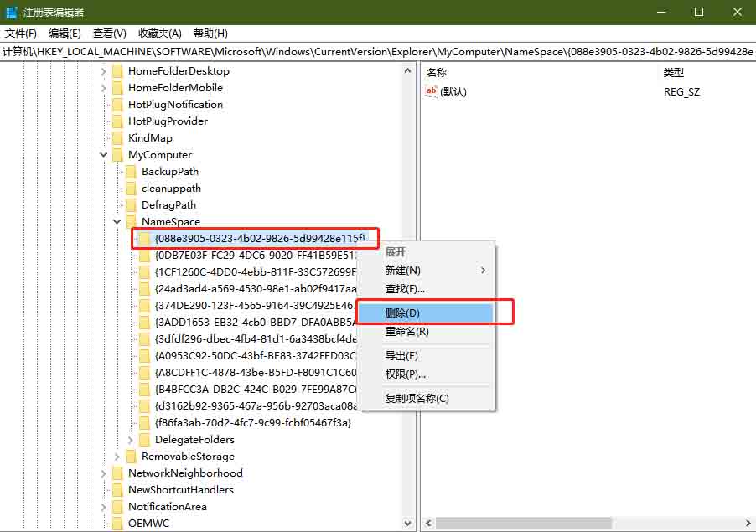Image resolution: width=756 pixels, height=532 pixels.
Task: Select 重命名(R) in the context menu
Action: pyautogui.click(x=406, y=331)
